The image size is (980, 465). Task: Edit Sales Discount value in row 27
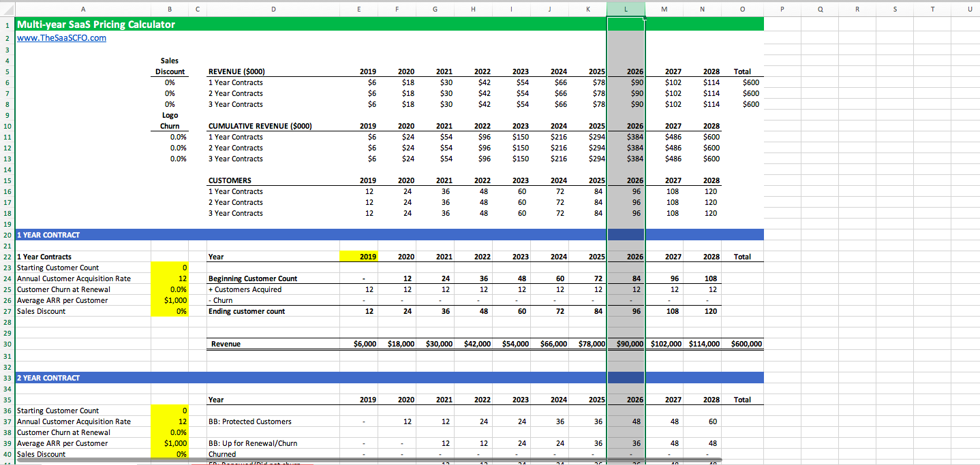point(169,311)
